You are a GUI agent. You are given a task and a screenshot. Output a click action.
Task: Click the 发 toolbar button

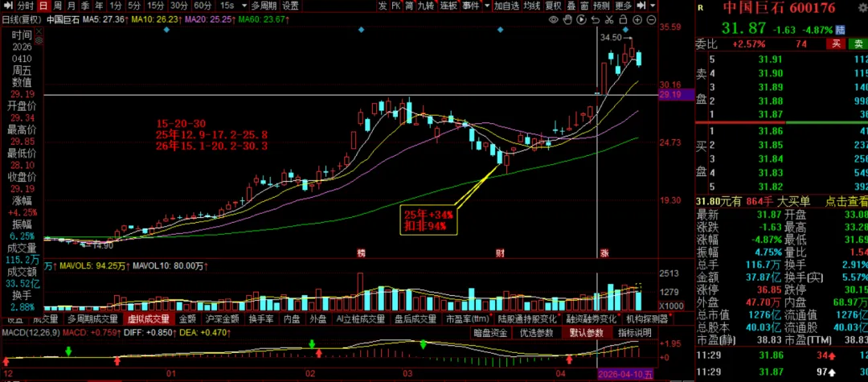point(383,6)
